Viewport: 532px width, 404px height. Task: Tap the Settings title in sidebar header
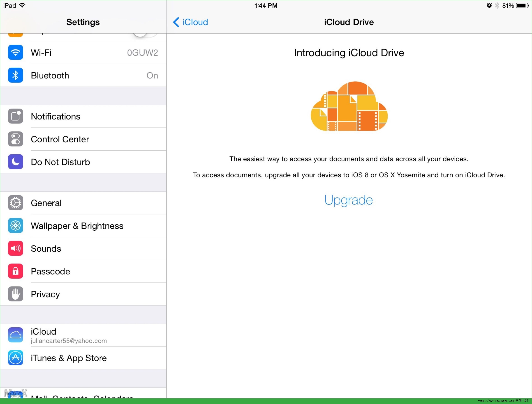(83, 22)
